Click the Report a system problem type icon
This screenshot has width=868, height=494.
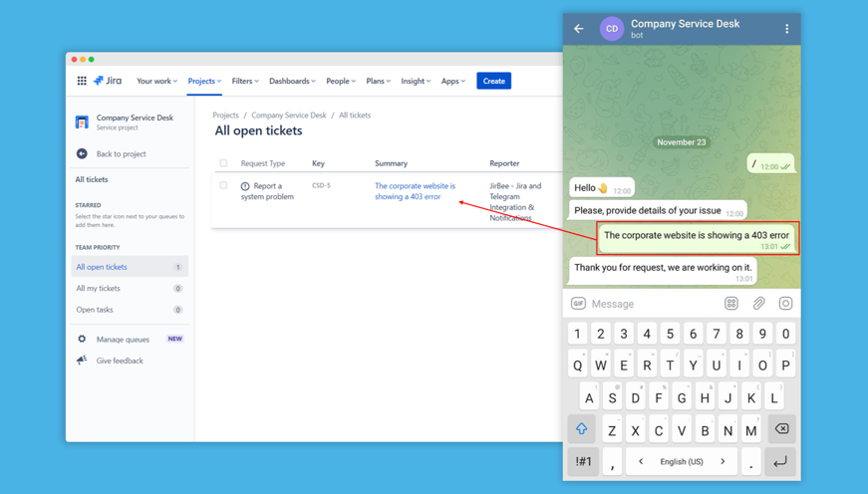tap(245, 186)
